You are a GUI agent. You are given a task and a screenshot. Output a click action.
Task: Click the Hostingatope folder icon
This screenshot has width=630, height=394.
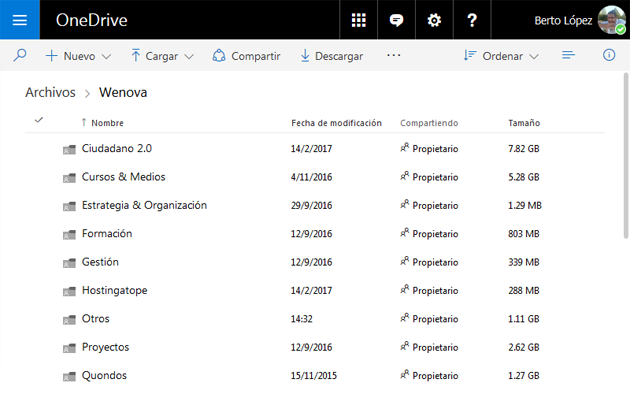[69, 291]
